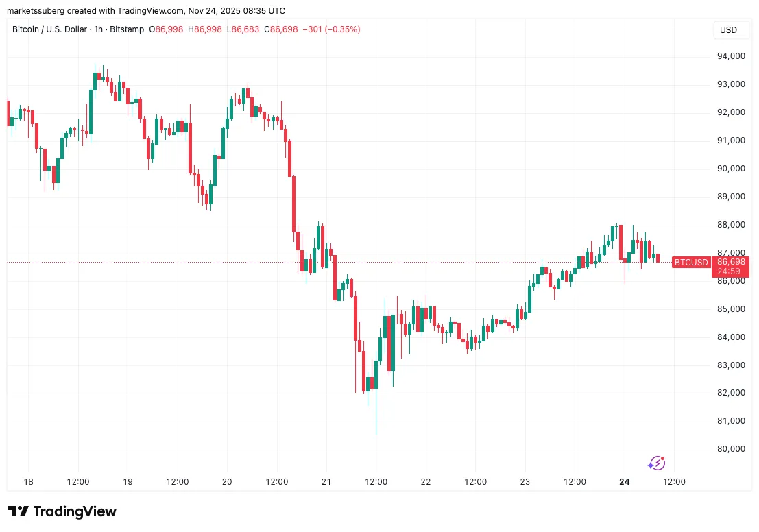Open the USD currency selector
The height and width of the screenshot is (532, 759).
tap(728, 30)
